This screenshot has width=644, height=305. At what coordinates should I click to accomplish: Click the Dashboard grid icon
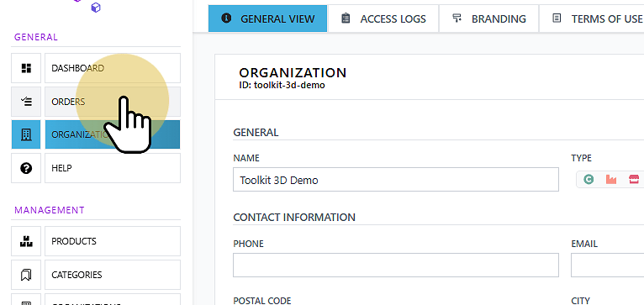tap(26, 68)
